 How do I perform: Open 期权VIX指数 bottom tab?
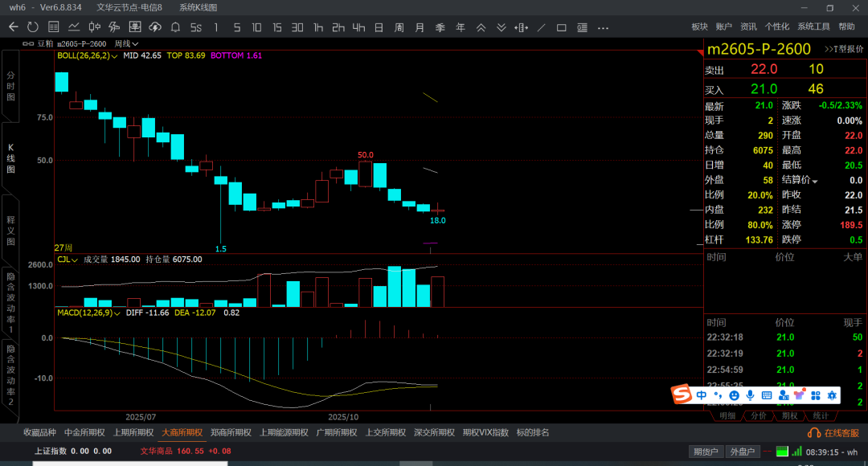(x=485, y=432)
